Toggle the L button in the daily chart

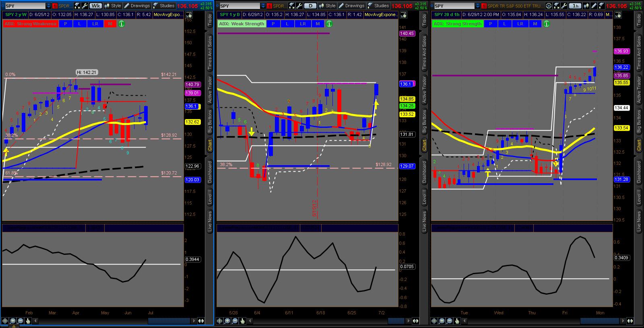tap(287, 24)
